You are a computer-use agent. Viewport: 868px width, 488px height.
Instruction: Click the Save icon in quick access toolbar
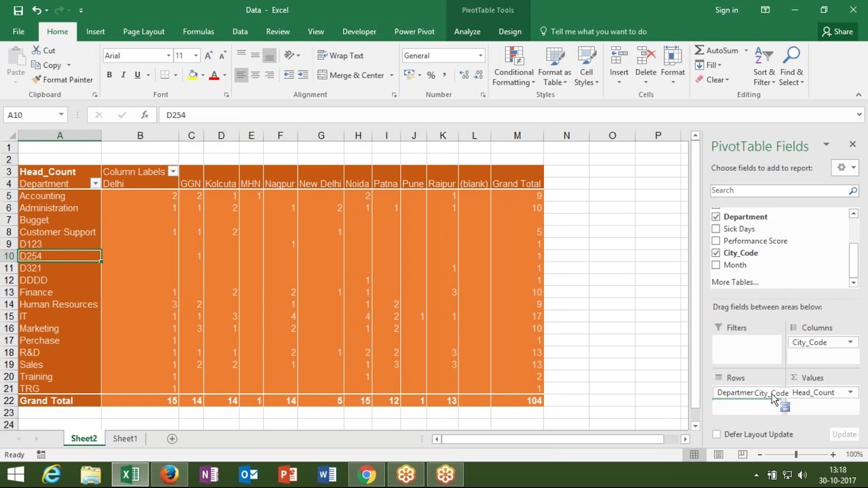pos(18,10)
